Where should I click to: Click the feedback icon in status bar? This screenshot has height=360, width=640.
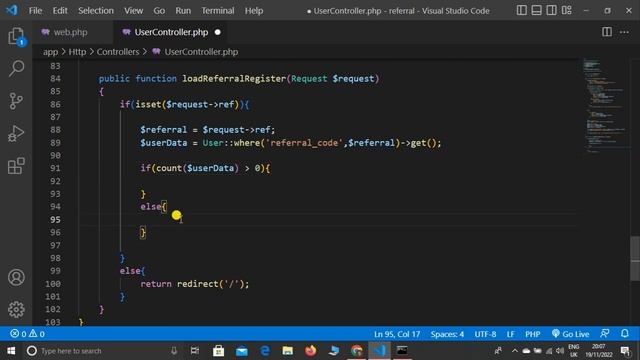(x=604, y=334)
